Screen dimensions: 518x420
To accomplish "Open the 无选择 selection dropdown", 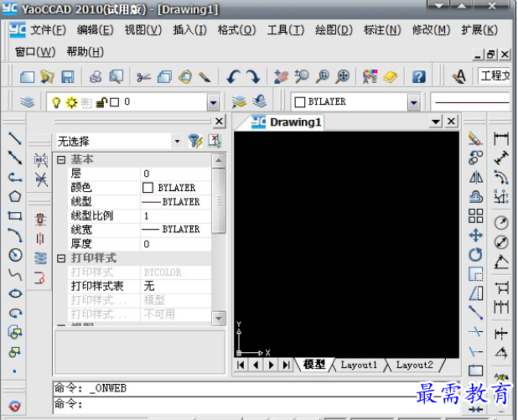I will [177, 142].
